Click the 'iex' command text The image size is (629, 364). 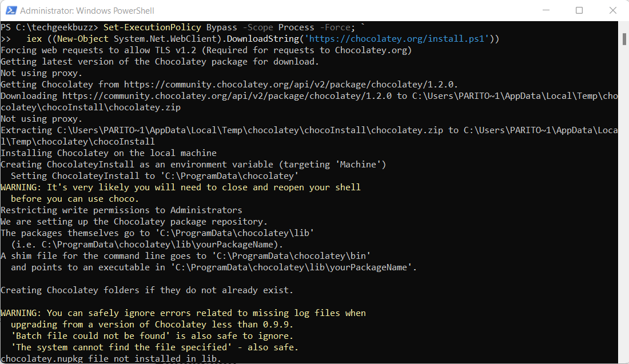pos(34,39)
